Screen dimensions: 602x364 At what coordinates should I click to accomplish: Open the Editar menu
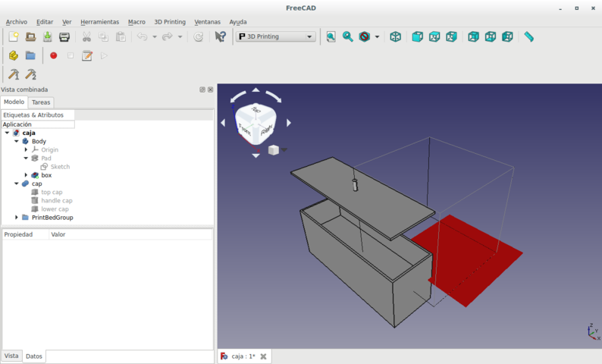(x=45, y=22)
